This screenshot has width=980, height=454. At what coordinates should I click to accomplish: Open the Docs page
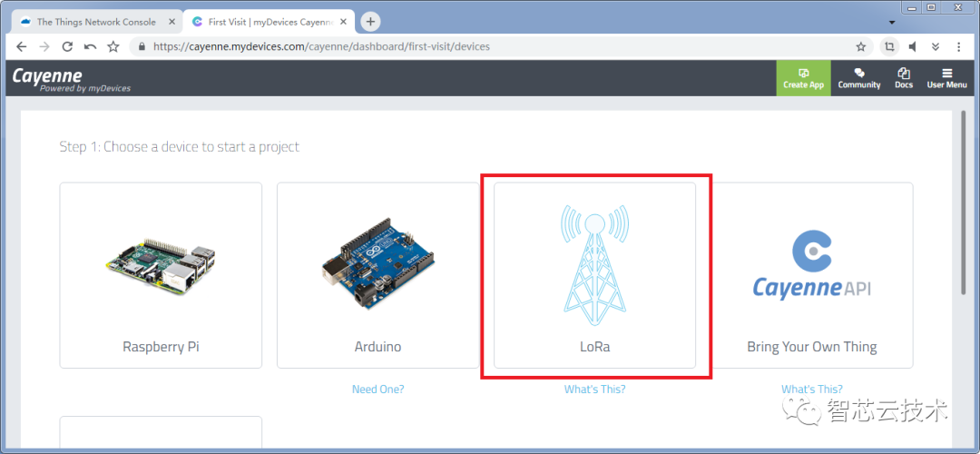[x=904, y=78]
